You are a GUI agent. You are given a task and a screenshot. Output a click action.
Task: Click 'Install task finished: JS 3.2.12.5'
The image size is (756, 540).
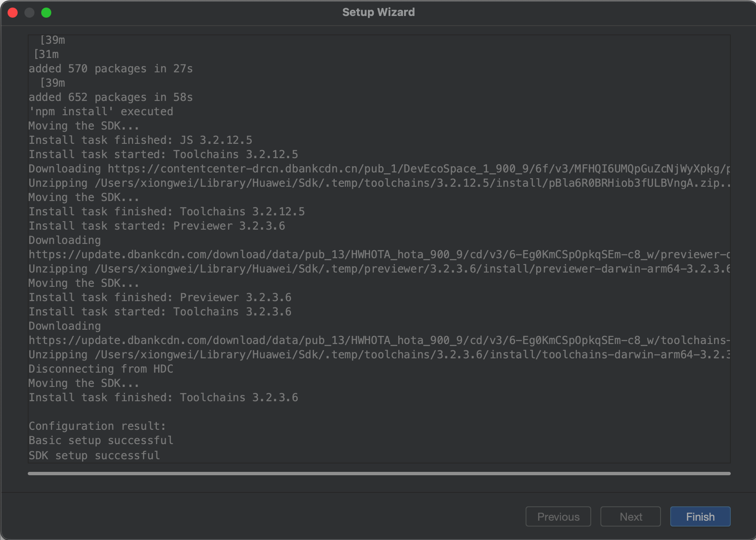tap(140, 140)
